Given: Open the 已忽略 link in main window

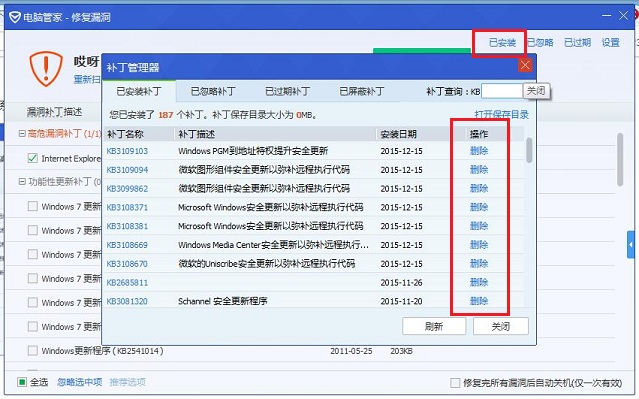Looking at the screenshot, I should click(x=540, y=42).
